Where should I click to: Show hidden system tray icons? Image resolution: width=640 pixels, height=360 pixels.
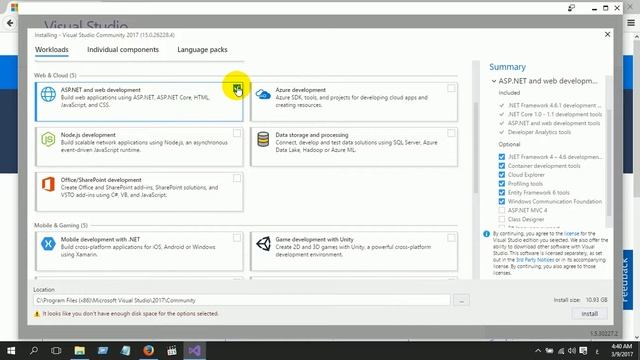point(538,351)
